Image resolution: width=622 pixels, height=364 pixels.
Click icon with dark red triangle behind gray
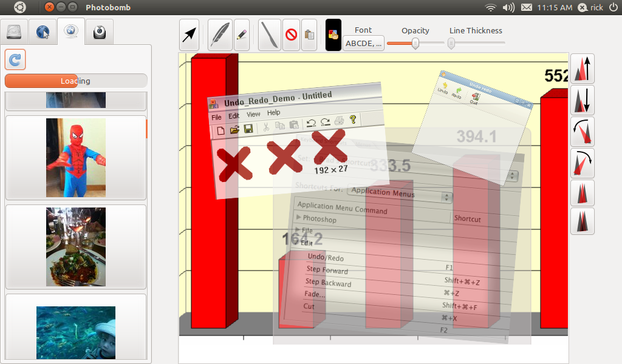pyautogui.click(x=583, y=221)
